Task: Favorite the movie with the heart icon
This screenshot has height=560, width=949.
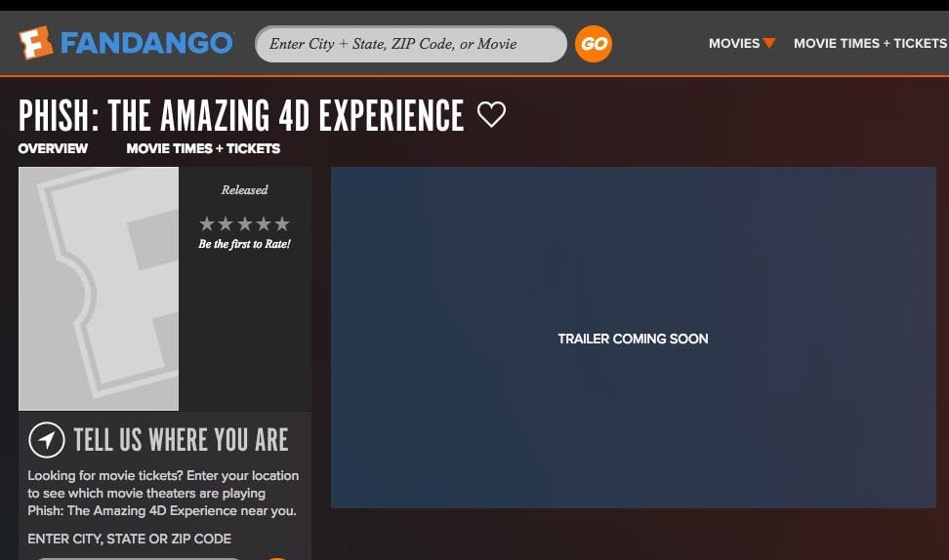Action: pos(491,114)
